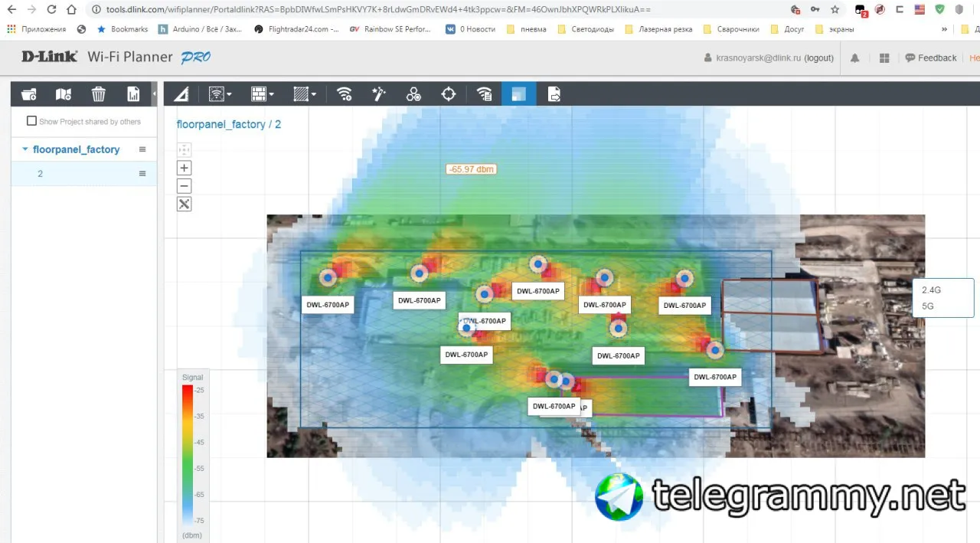Viewport: 980px width, 543px height.
Task: Go to the browser home page
Action: tap(71, 10)
